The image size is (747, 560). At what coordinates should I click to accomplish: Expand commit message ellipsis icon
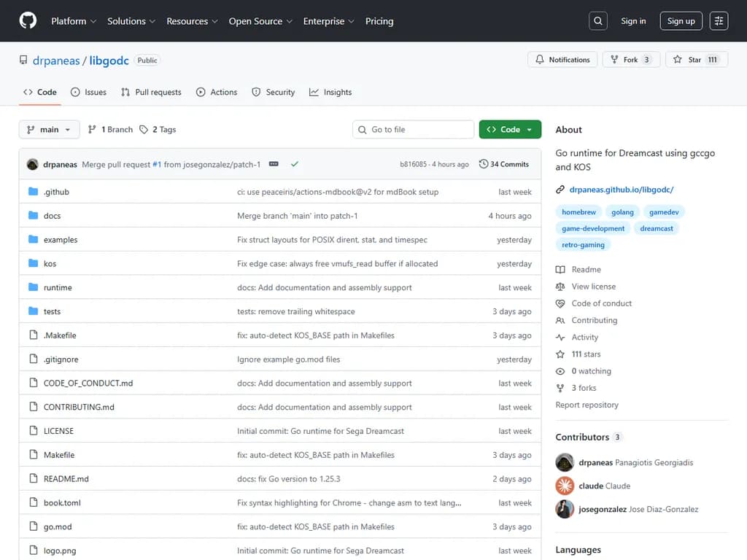[274, 164]
